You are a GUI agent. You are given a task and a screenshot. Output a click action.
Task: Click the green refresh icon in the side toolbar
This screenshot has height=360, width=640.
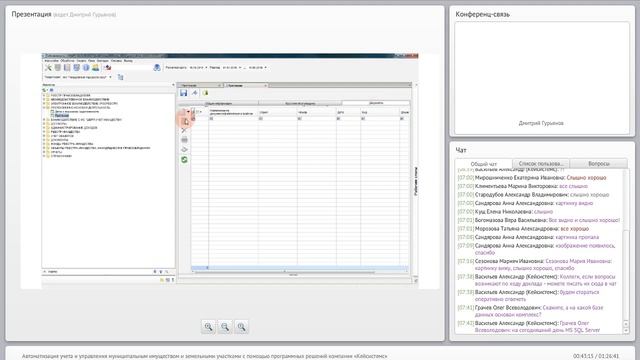(x=184, y=160)
